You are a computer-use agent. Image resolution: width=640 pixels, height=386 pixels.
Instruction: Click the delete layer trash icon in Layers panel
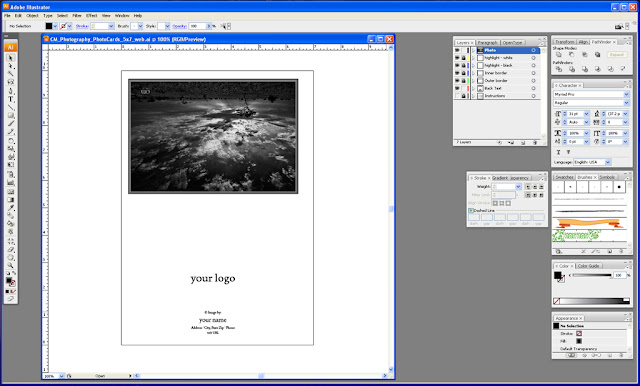535,143
